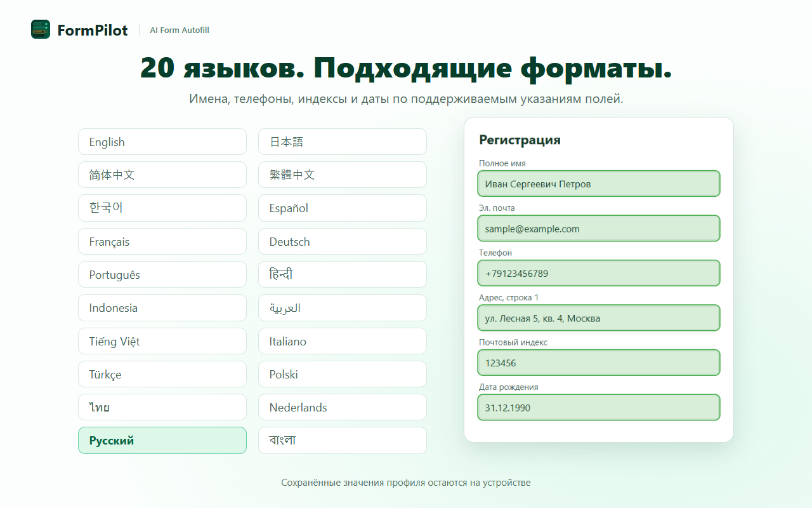Select the 简体中文 language button

click(x=162, y=175)
